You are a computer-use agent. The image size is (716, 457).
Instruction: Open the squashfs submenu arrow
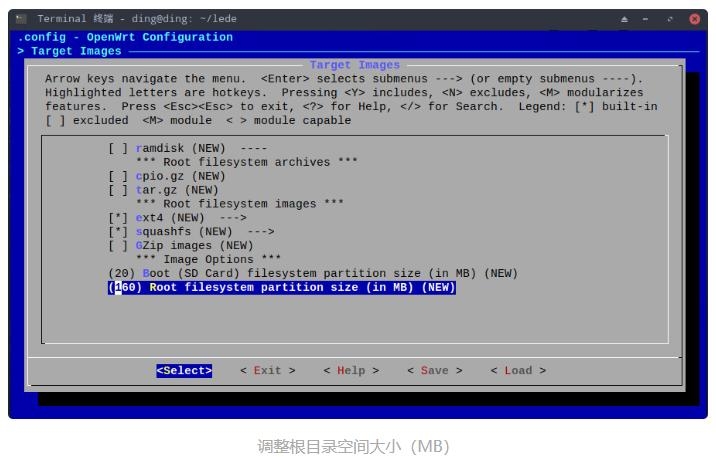(261, 231)
